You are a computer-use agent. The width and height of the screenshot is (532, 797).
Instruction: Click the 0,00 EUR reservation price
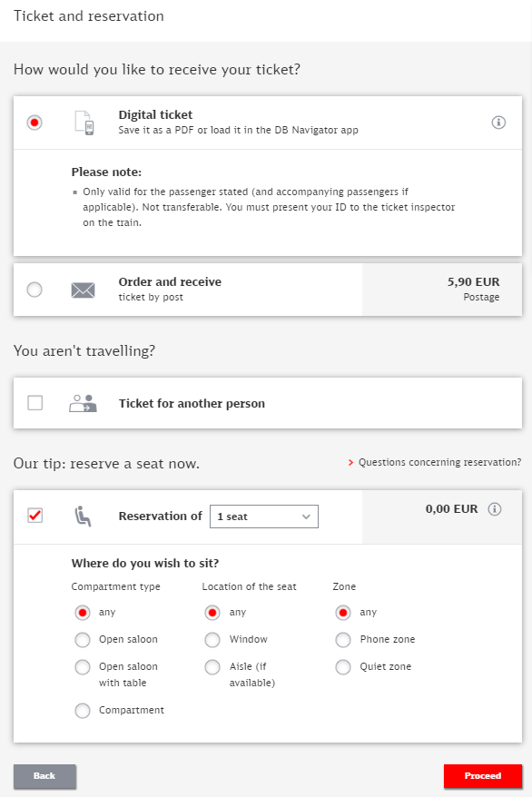[452, 509]
